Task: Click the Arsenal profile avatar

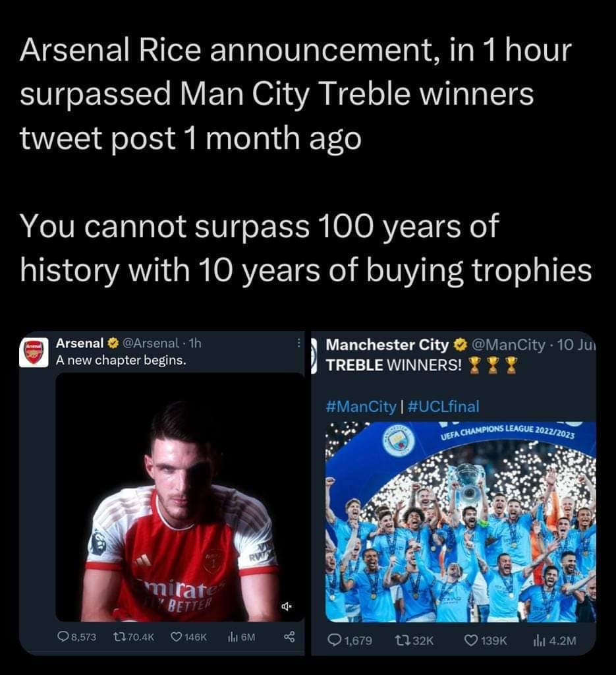Action: pyautogui.click(x=33, y=352)
